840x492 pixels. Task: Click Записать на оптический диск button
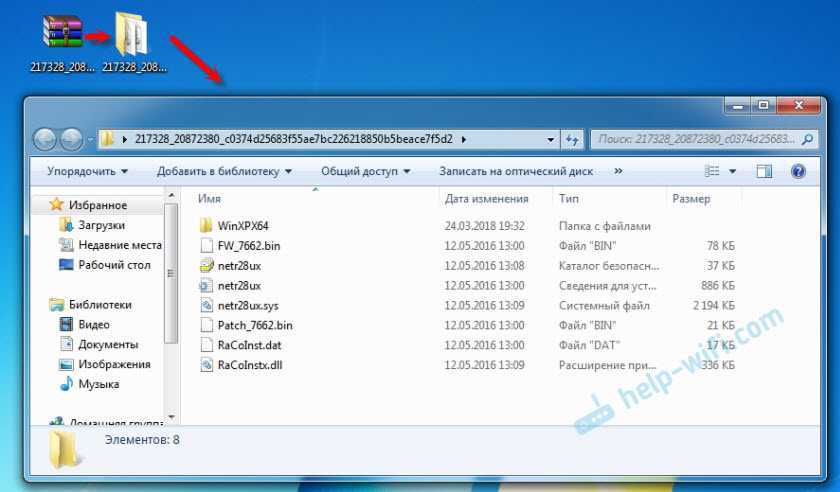[516, 171]
